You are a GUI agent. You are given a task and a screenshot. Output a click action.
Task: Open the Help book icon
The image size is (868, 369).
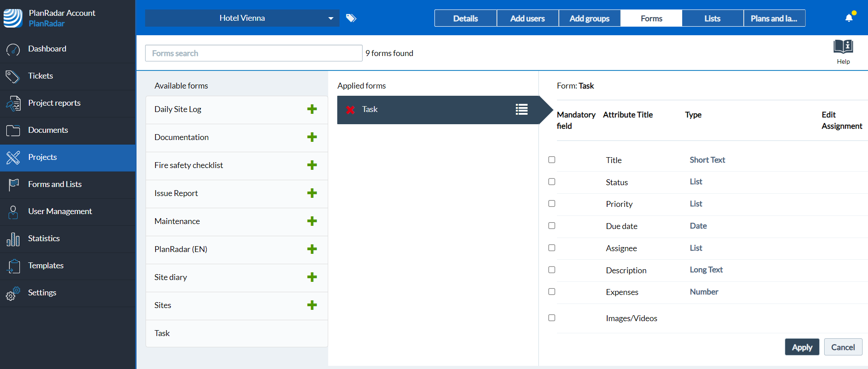[843, 47]
